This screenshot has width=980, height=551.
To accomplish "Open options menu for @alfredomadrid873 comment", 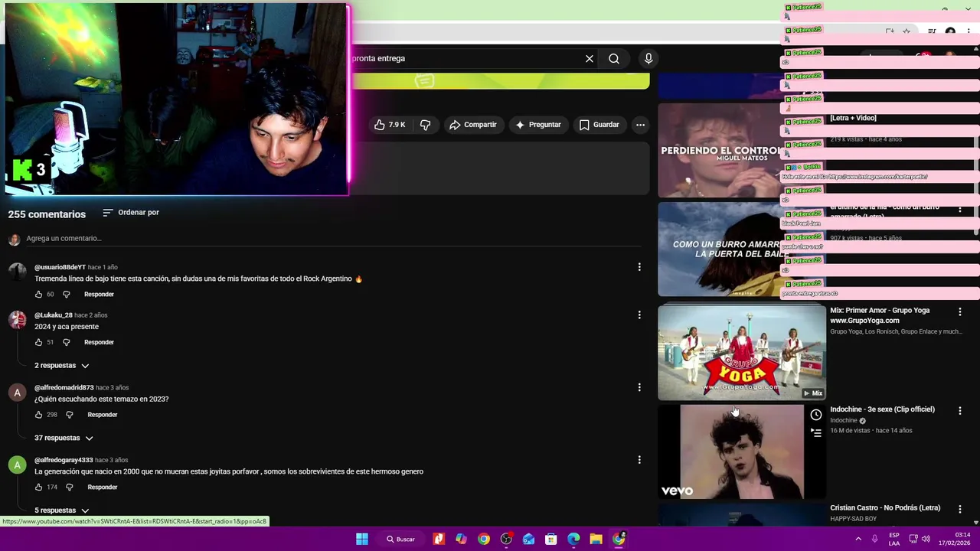I will click(639, 387).
